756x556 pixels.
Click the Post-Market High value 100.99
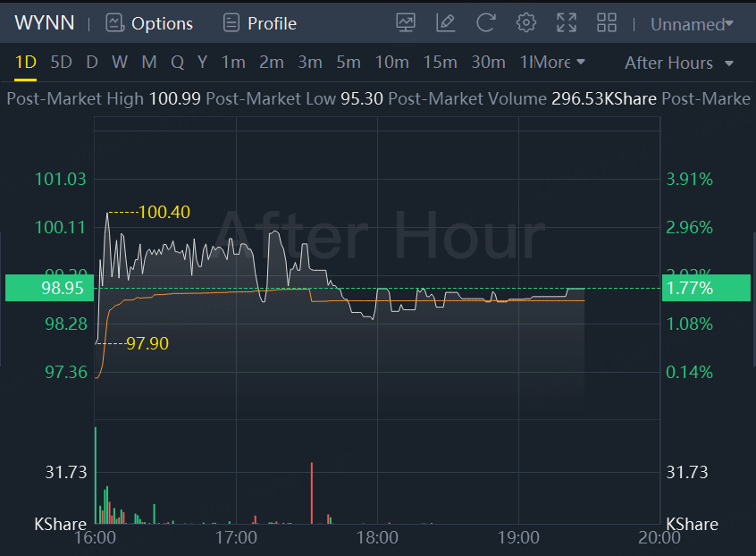(x=174, y=99)
